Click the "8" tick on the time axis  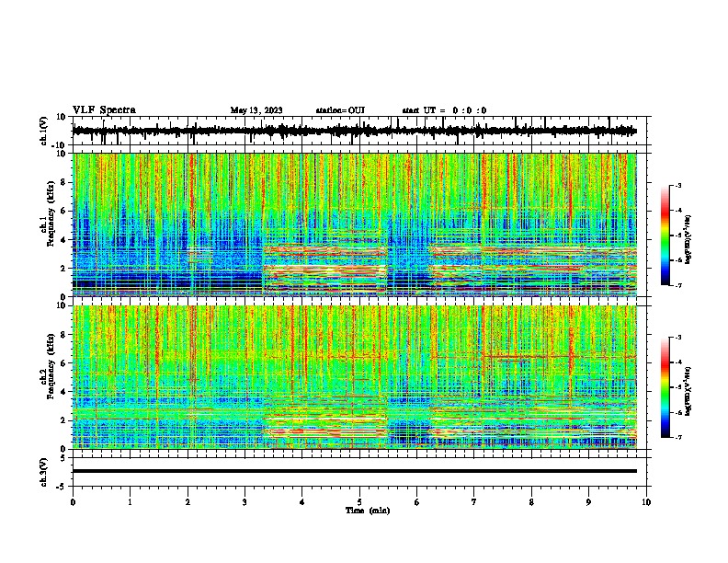531,502
